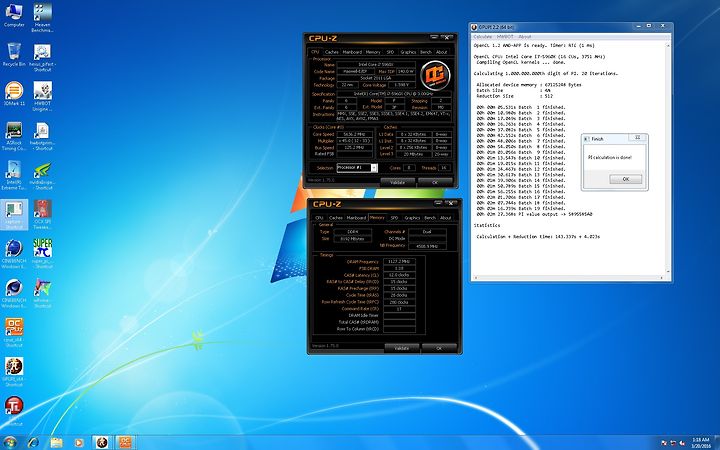Viewport: 720px width, 450px height.
Task: Switch to the CPU-Z taskbar button
Action: click(x=125, y=442)
